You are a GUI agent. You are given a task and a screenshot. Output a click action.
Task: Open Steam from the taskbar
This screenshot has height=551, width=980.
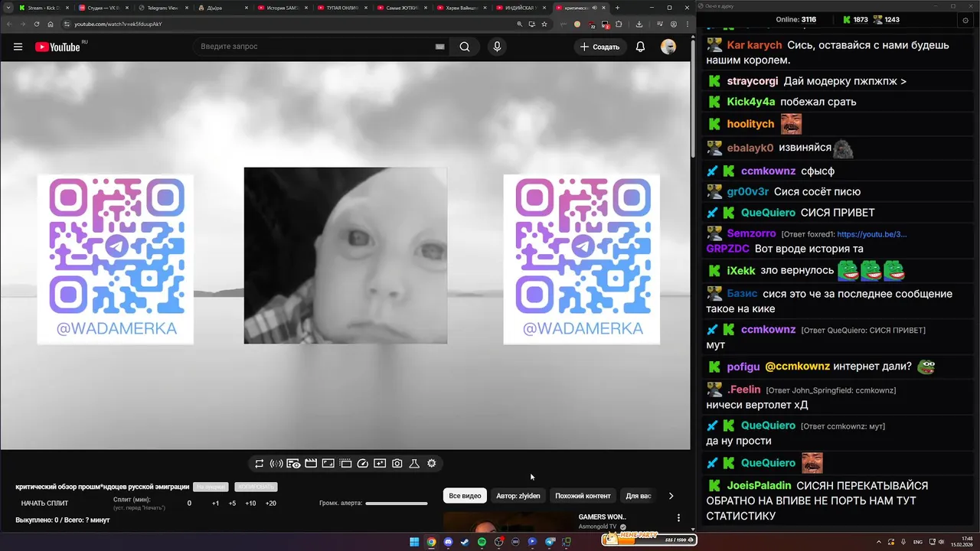(465, 542)
